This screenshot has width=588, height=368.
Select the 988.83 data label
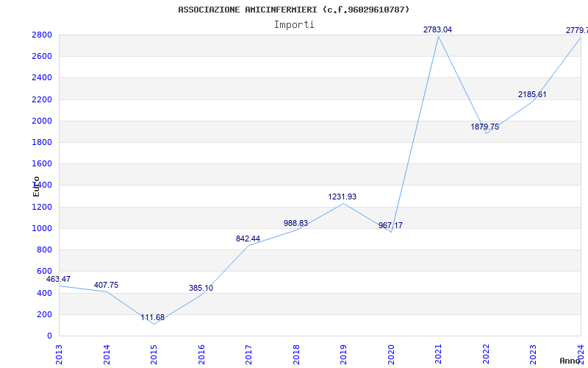point(296,224)
